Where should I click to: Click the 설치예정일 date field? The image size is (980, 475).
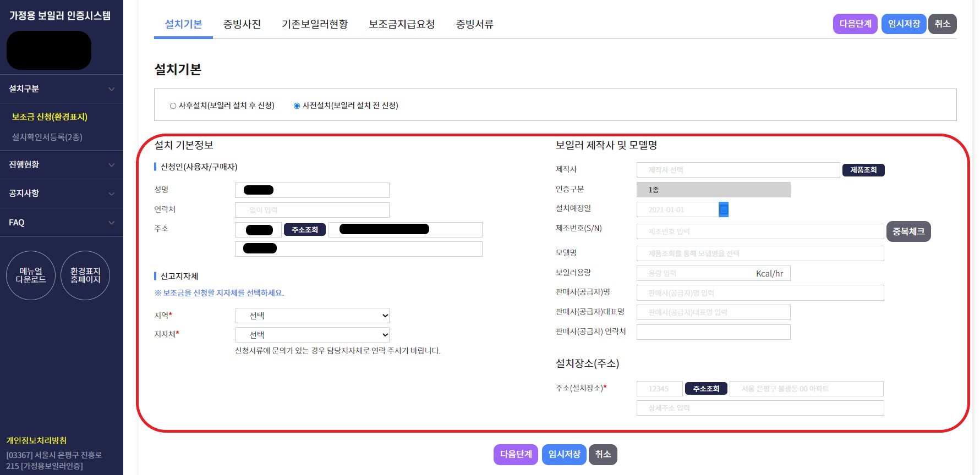pyautogui.click(x=677, y=209)
